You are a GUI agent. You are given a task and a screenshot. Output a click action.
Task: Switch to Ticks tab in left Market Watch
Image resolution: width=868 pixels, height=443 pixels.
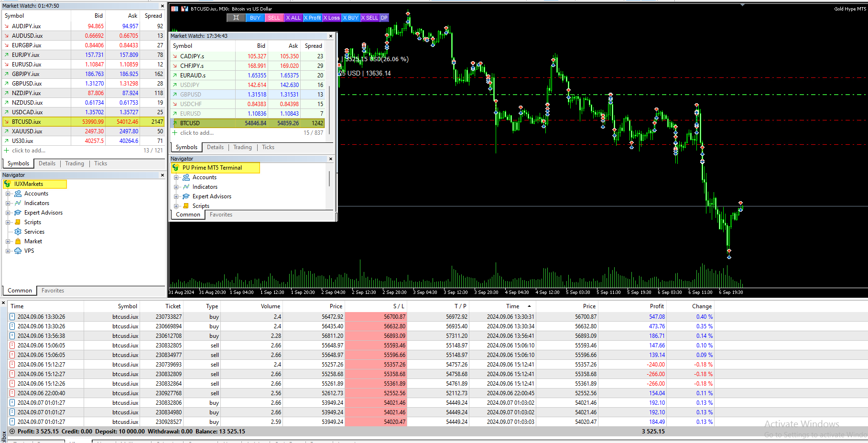(101, 163)
